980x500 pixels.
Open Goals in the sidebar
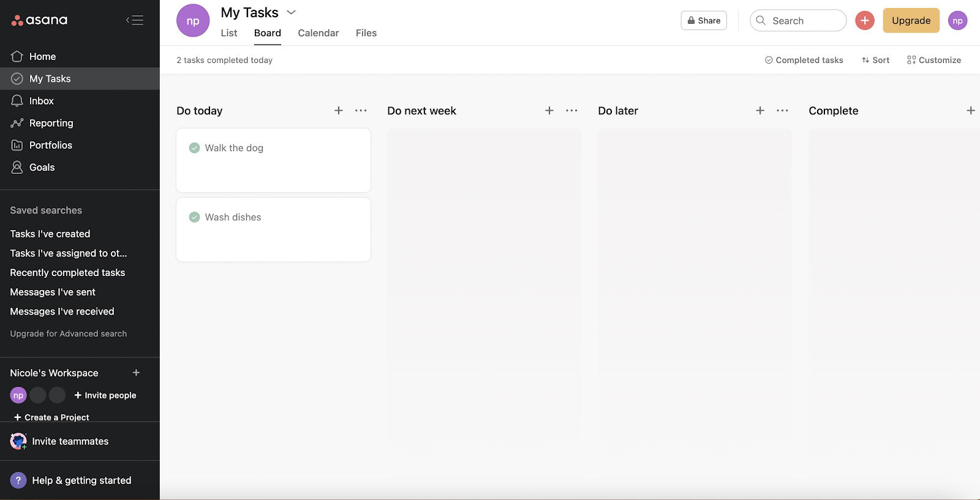coord(80,167)
